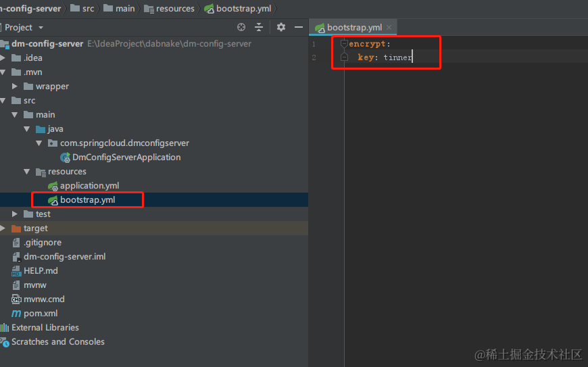The height and width of the screenshot is (367, 588).
Task: Select DmConfigServerApplication in tree
Action: coord(126,157)
